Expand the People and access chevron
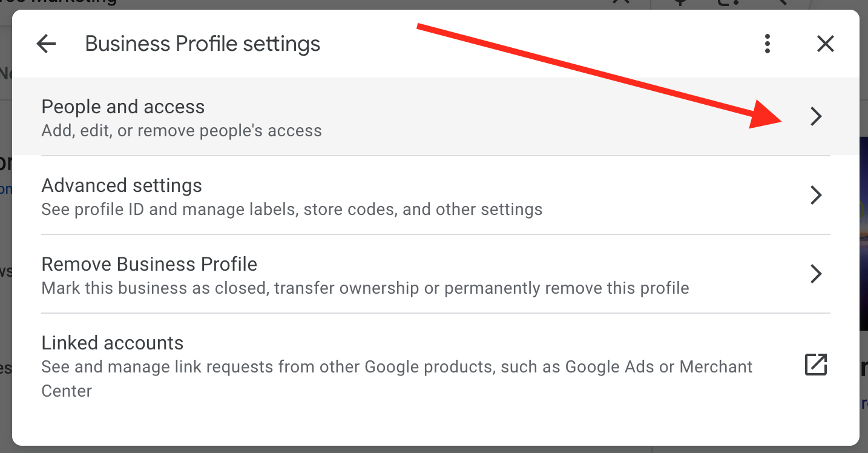This screenshot has height=453, width=868. tap(816, 116)
